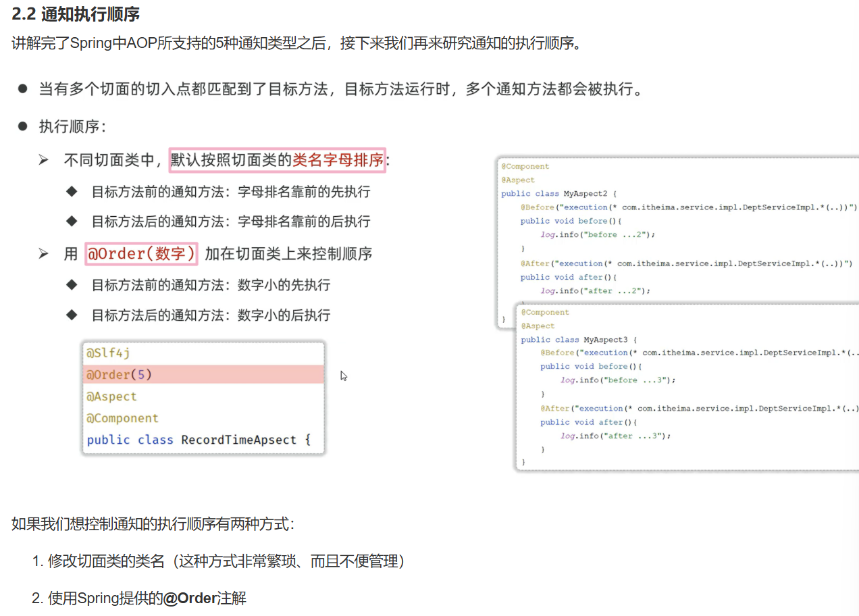
Task: Click the log.info("after ...3") line
Action: [x=616, y=436]
